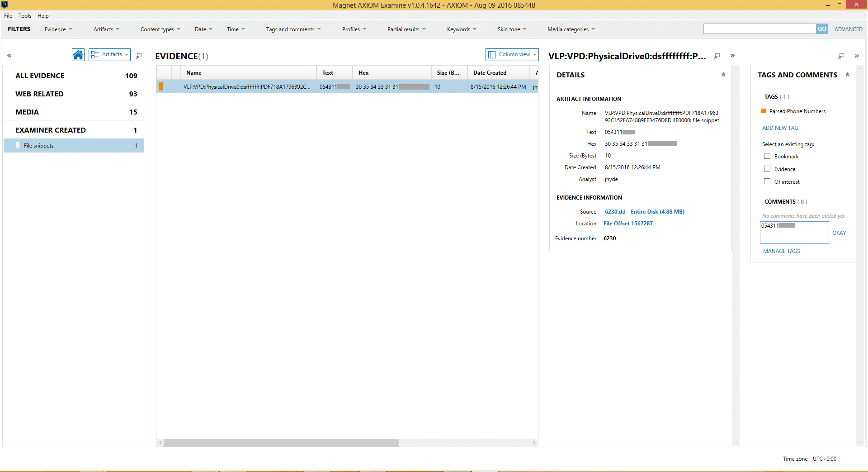This screenshot has height=472, width=868.
Task: Sort by the Name column header
Action: coord(248,73)
